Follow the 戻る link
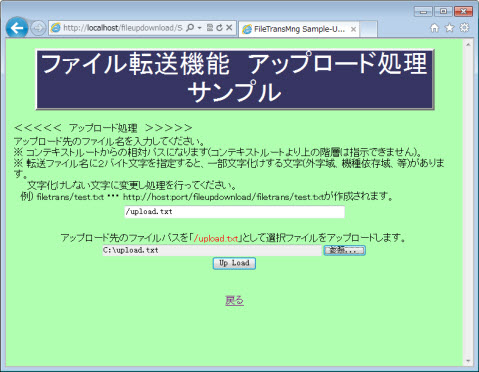 [x=234, y=301]
